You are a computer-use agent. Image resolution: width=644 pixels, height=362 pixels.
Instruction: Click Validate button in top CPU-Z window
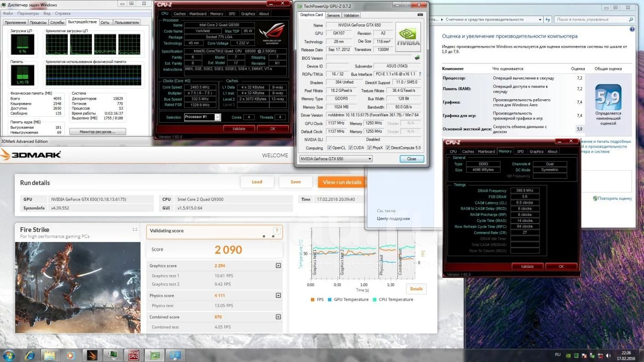pyautogui.click(x=239, y=129)
